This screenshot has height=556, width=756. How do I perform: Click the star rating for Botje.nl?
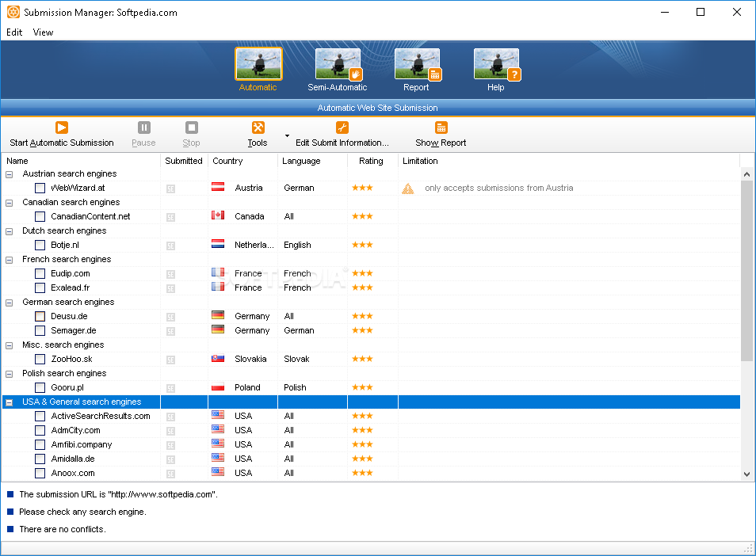tap(363, 245)
